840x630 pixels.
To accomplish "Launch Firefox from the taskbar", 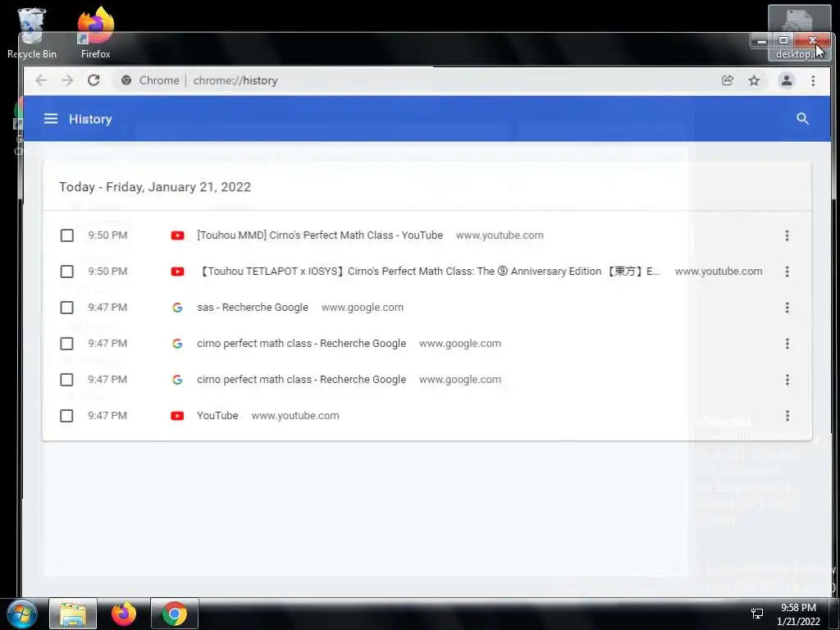I will coord(124,614).
